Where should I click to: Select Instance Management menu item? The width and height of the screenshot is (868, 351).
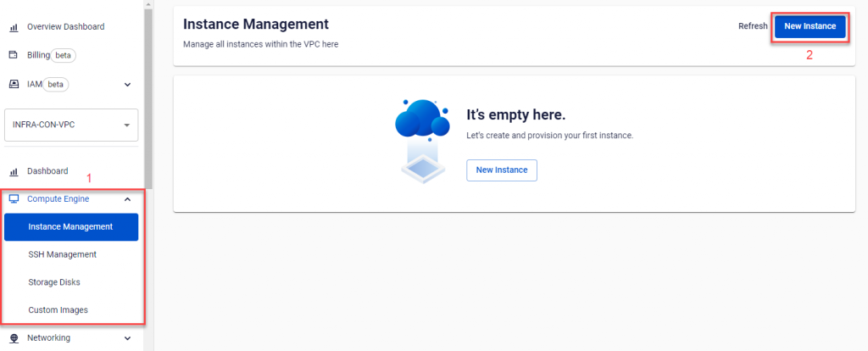click(x=70, y=227)
